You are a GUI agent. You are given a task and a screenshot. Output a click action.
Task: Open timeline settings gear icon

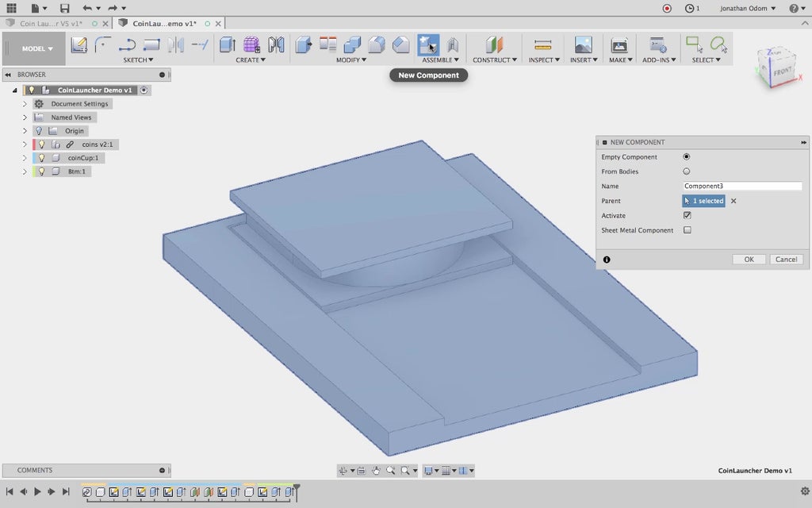[804, 491]
